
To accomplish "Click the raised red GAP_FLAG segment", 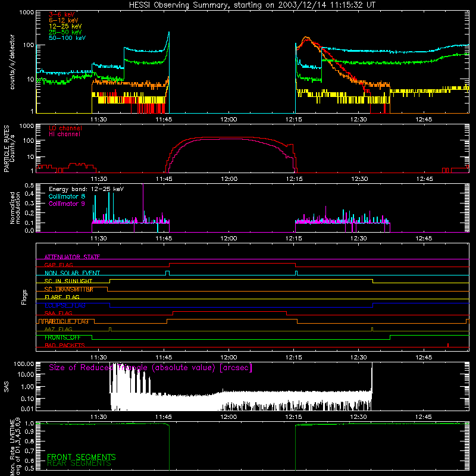I will click(232, 263).
